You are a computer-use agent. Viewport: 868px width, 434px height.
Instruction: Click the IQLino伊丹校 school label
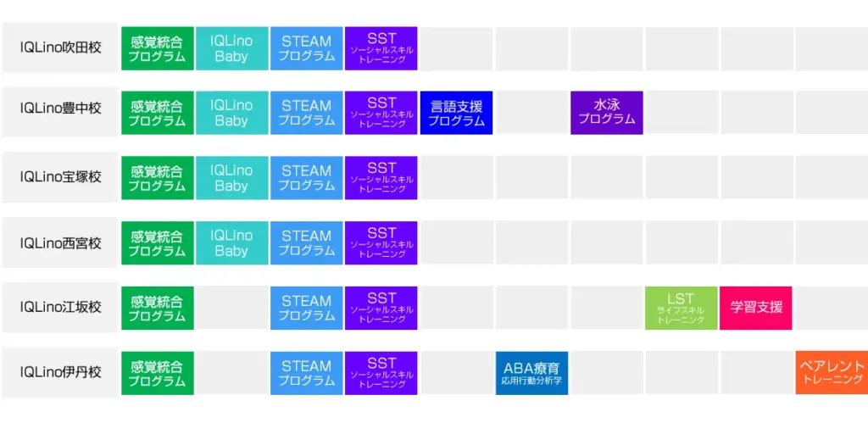[x=60, y=373]
